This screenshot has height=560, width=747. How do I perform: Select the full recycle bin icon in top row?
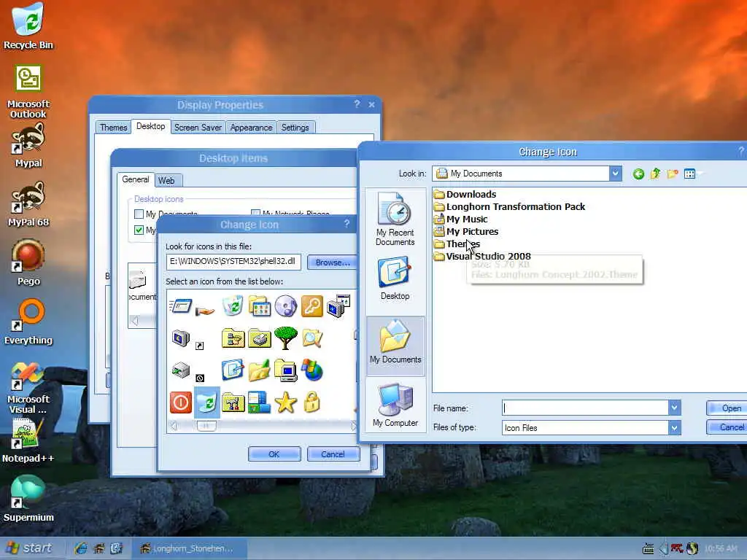coord(233,306)
